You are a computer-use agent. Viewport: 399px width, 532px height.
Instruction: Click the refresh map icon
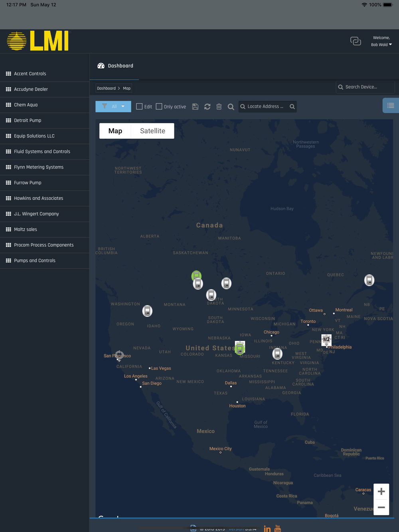click(207, 106)
